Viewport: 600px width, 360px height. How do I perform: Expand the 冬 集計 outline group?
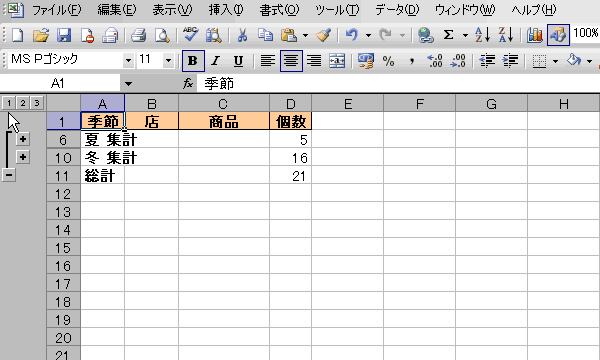(x=23, y=157)
